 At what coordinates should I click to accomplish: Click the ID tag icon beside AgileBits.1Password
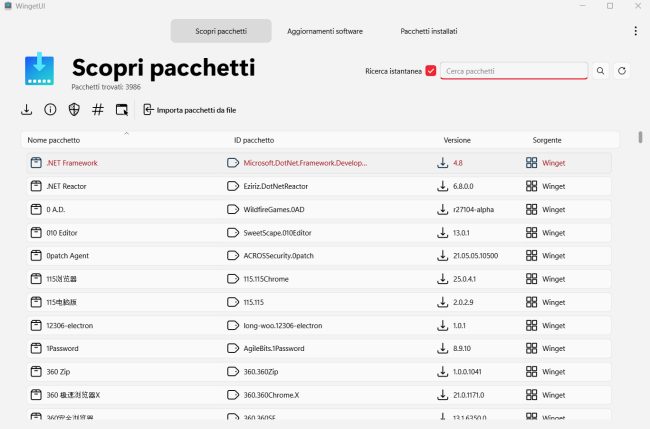coord(233,349)
